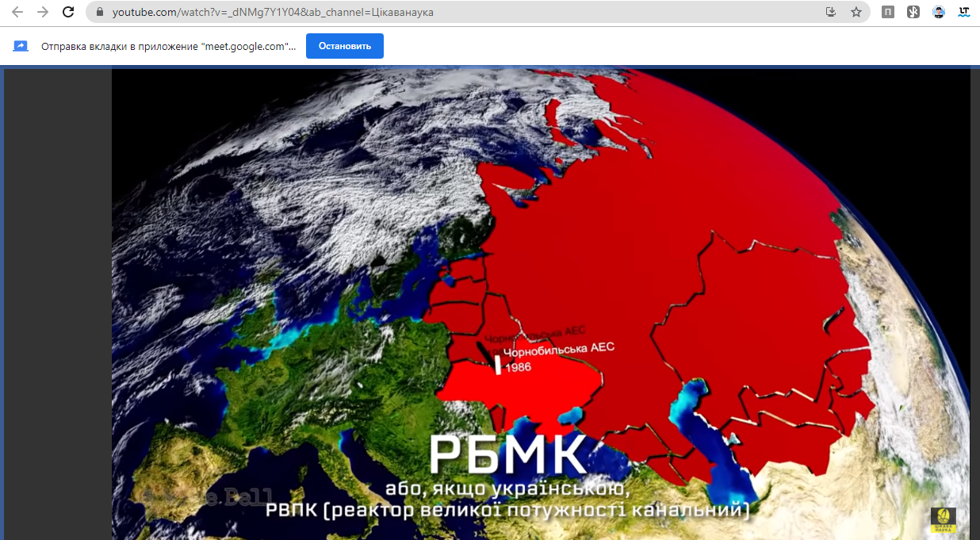Open the gray 'П' extension
The image size is (980, 540).
click(888, 12)
